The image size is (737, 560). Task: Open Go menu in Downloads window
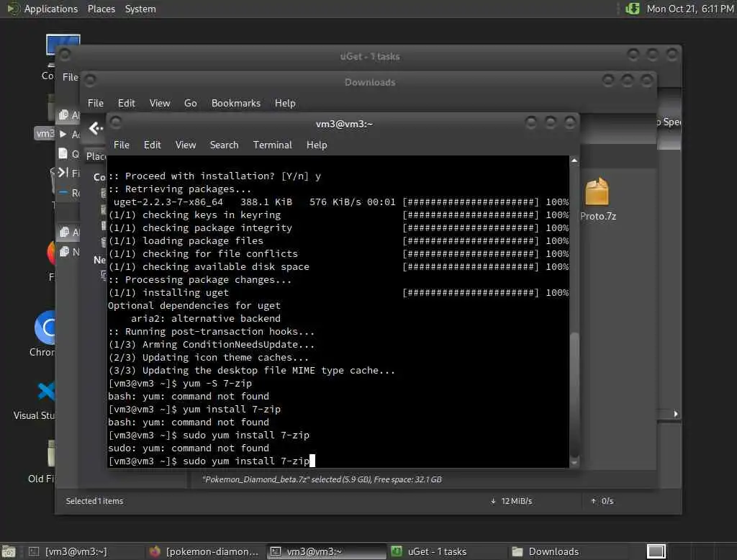(x=190, y=103)
